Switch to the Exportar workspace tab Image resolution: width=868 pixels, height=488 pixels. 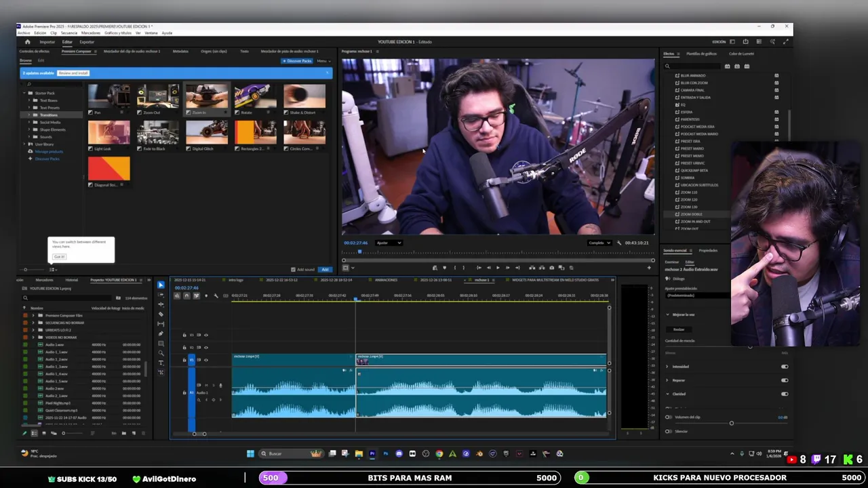tap(87, 42)
